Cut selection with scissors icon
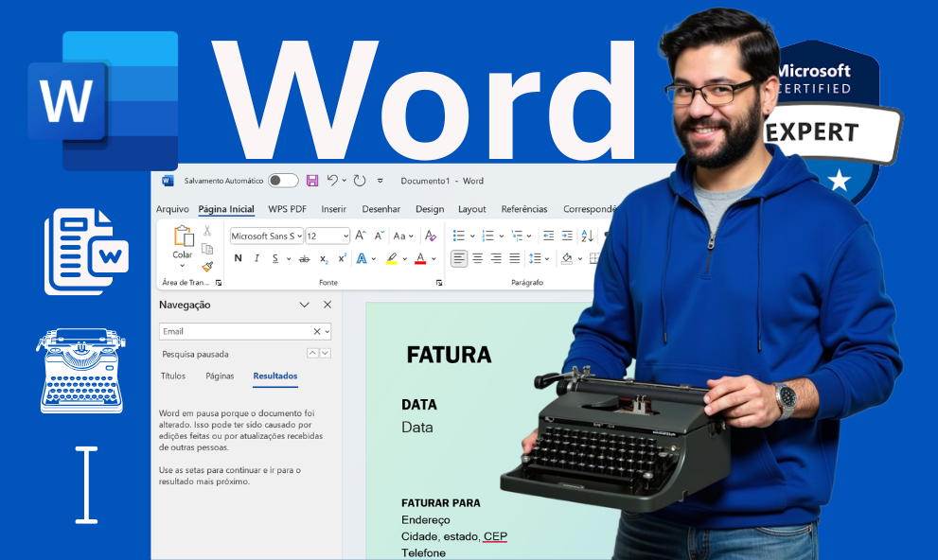The width and height of the screenshot is (938, 560). (207, 230)
